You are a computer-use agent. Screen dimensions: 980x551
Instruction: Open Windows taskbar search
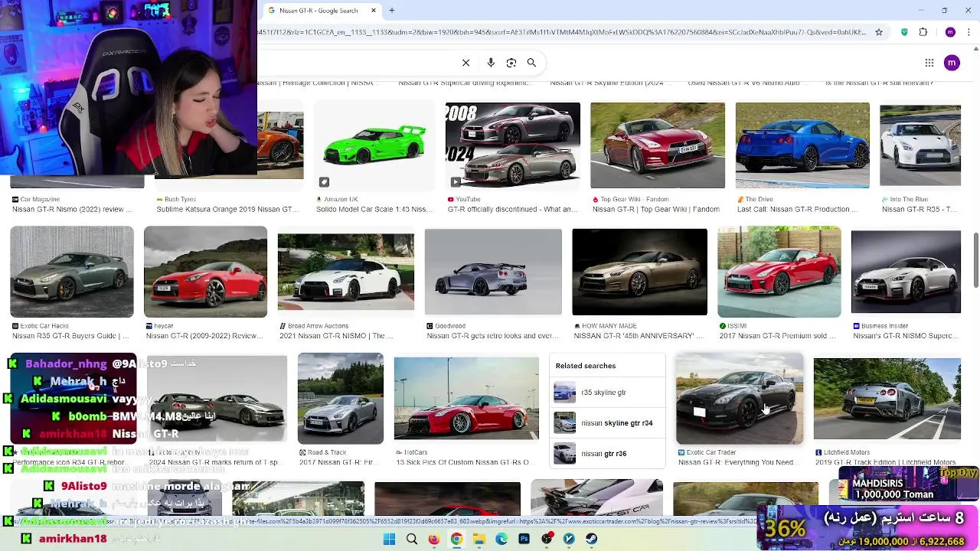412,539
